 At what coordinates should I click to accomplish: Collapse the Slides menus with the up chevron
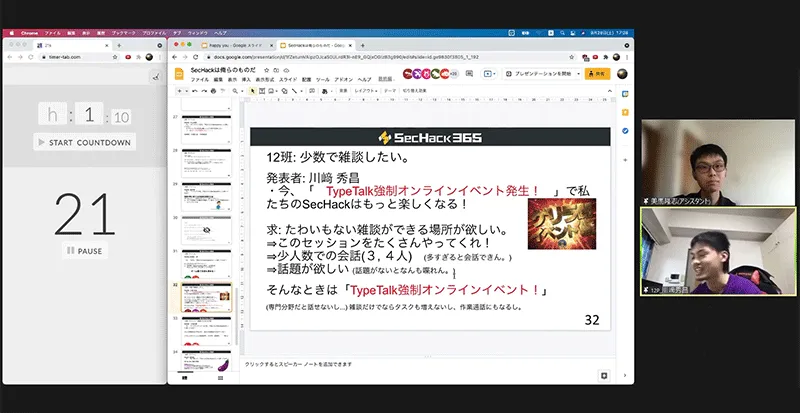coord(610,91)
